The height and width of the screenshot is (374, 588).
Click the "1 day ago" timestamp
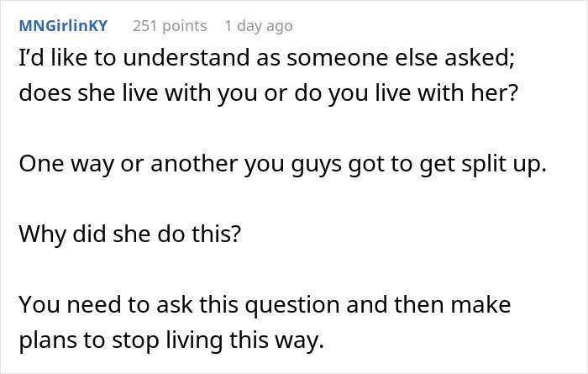[x=259, y=26]
